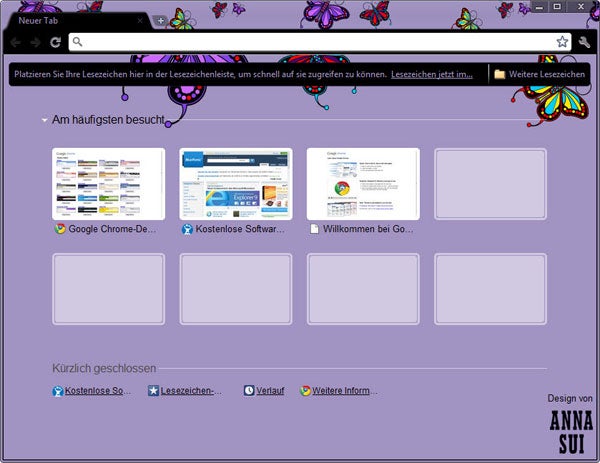Viewport: 600px width, 463px height.
Task: Click the Willkommen bei Go... title link
Action: [368, 229]
